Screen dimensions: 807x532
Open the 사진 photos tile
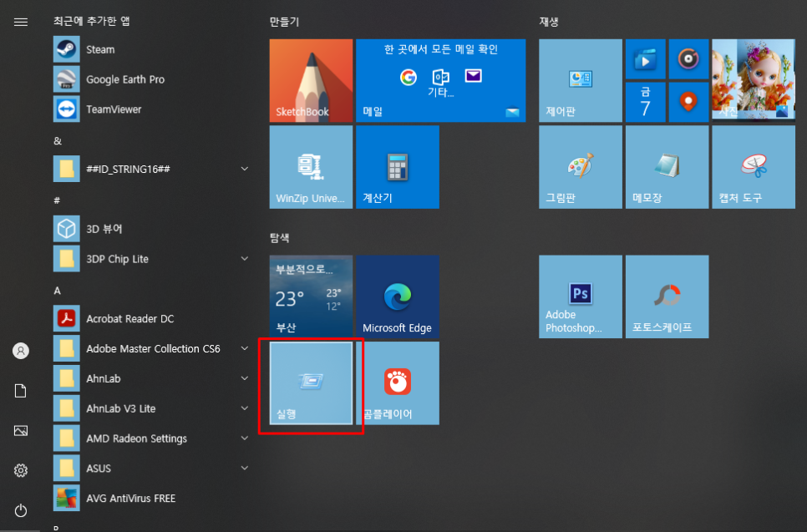[x=754, y=81]
